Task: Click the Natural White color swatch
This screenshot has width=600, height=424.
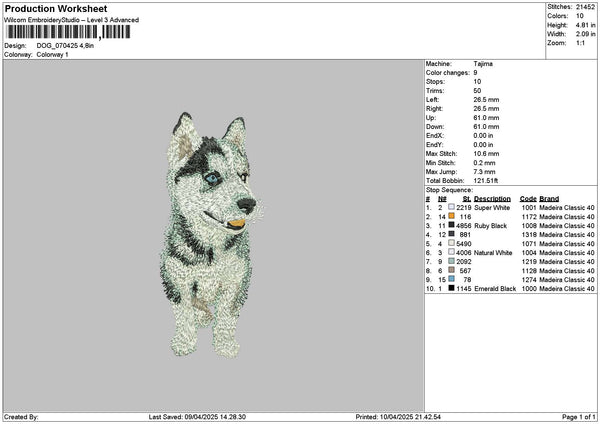Action: pos(452,252)
